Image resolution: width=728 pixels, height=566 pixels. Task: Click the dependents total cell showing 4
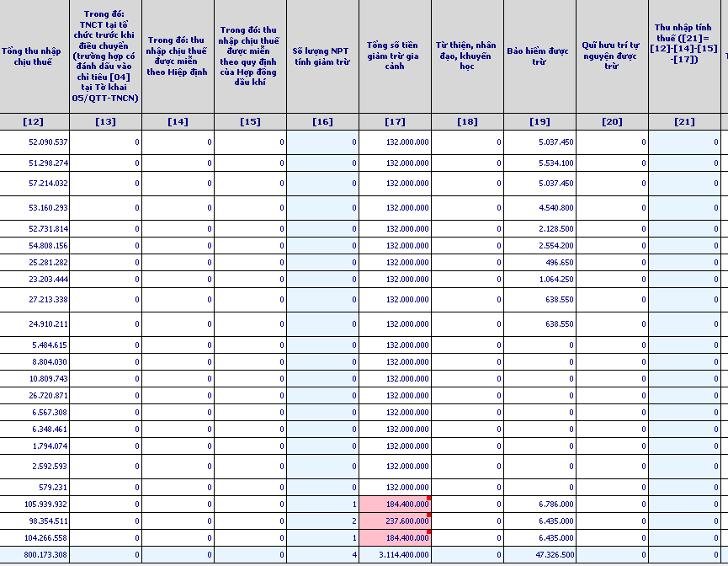point(322,555)
